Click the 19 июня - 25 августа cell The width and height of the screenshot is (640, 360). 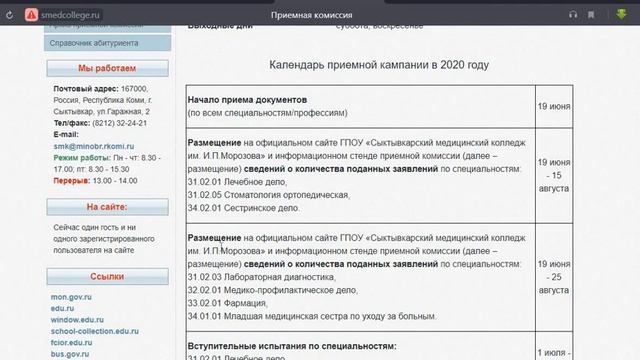(x=554, y=277)
